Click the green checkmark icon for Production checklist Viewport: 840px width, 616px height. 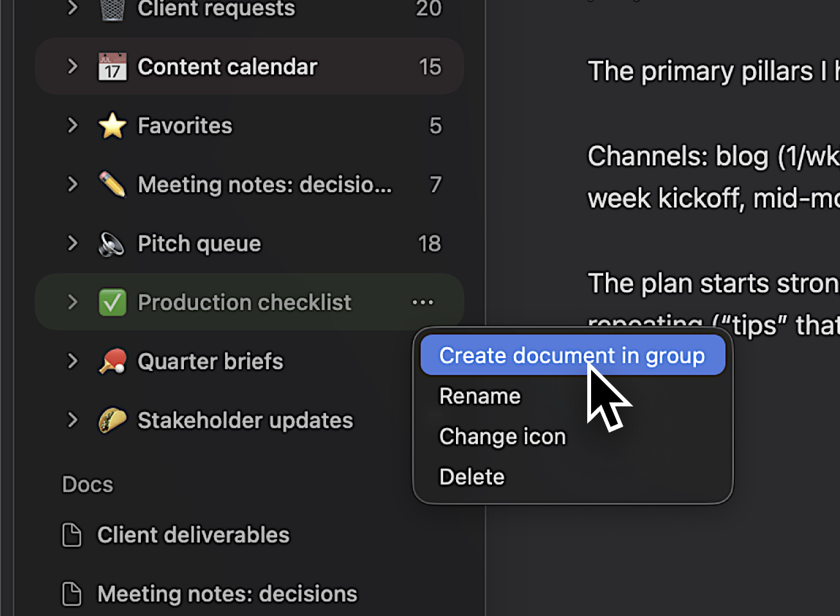pyautogui.click(x=113, y=303)
